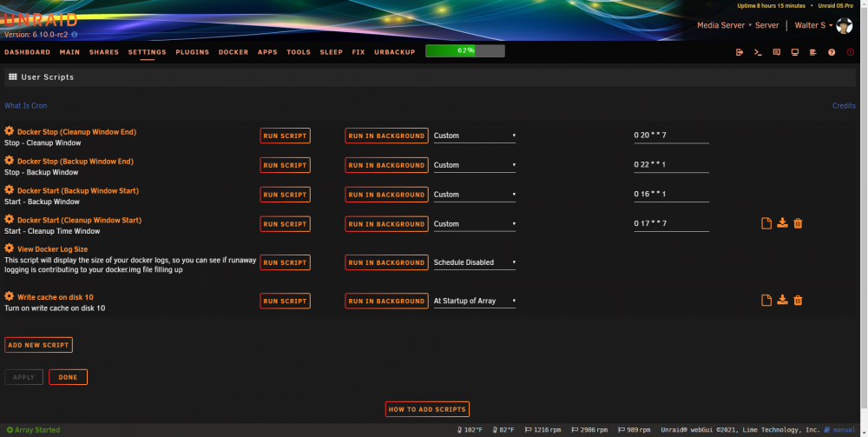The height and width of the screenshot is (437, 868).
Task: Click How To Add Scripts button
Action: pos(427,409)
